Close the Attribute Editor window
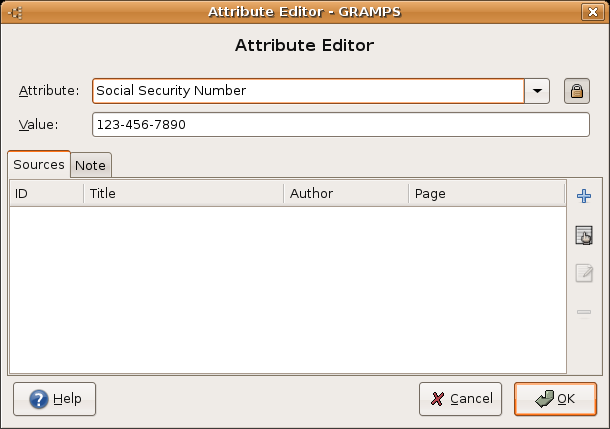This screenshot has height=429, width=610. pyautogui.click(x=595, y=12)
